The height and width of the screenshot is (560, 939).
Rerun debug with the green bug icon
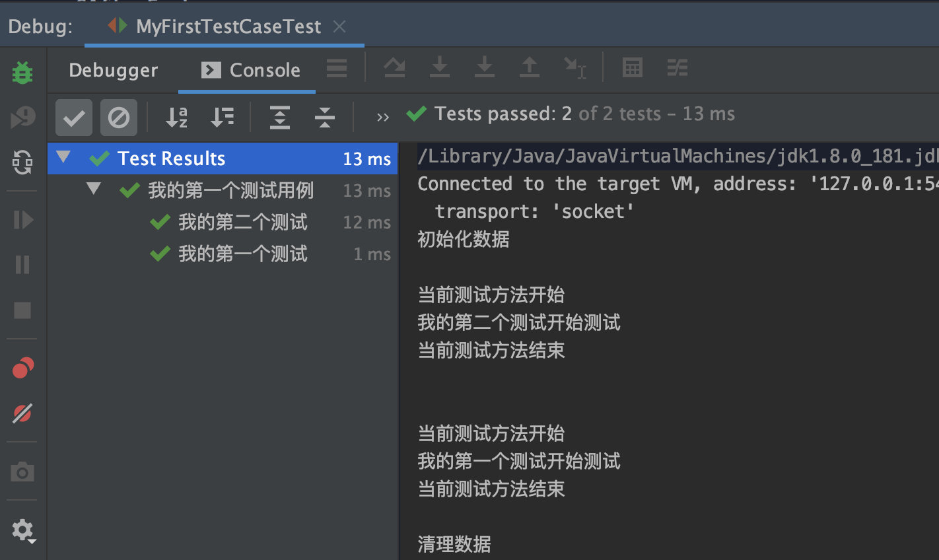[22, 72]
